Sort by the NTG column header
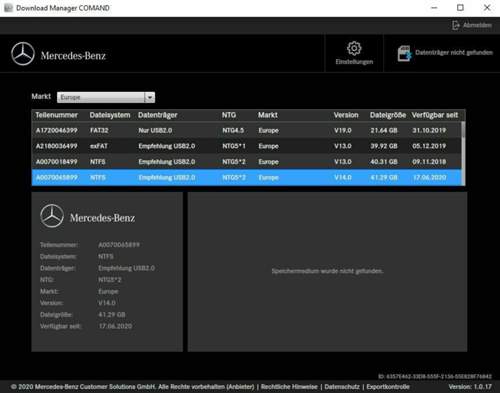500x393 pixels. tap(229, 115)
